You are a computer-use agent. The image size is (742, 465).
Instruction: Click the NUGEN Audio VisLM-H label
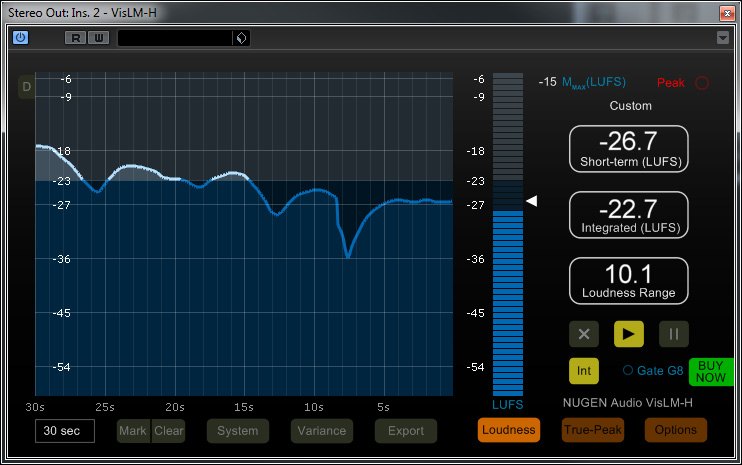pos(627,403)
